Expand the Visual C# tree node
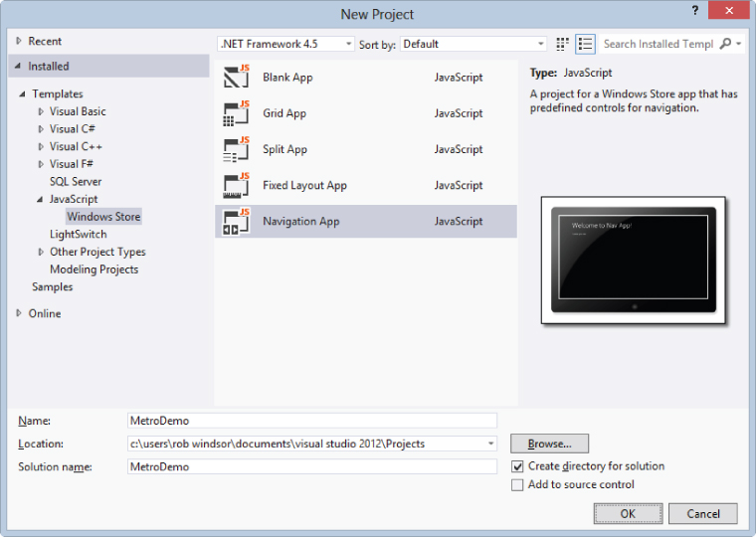The image size is (756, 537). 41,129
